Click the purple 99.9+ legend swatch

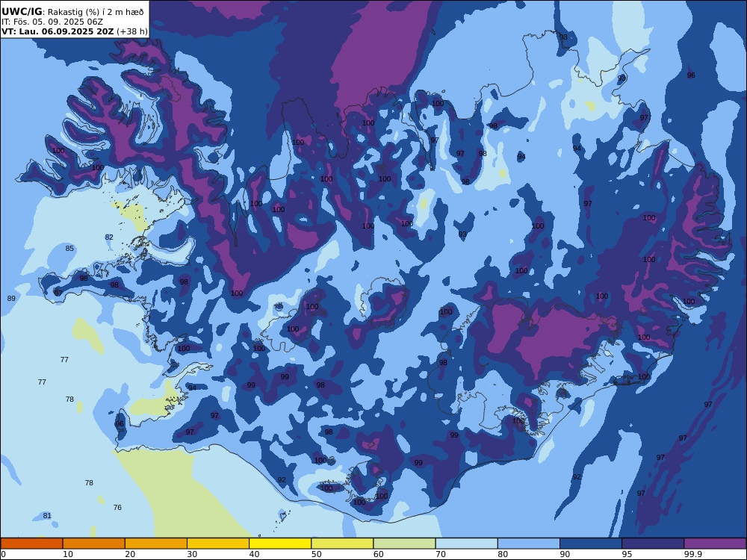pos(715,544)
